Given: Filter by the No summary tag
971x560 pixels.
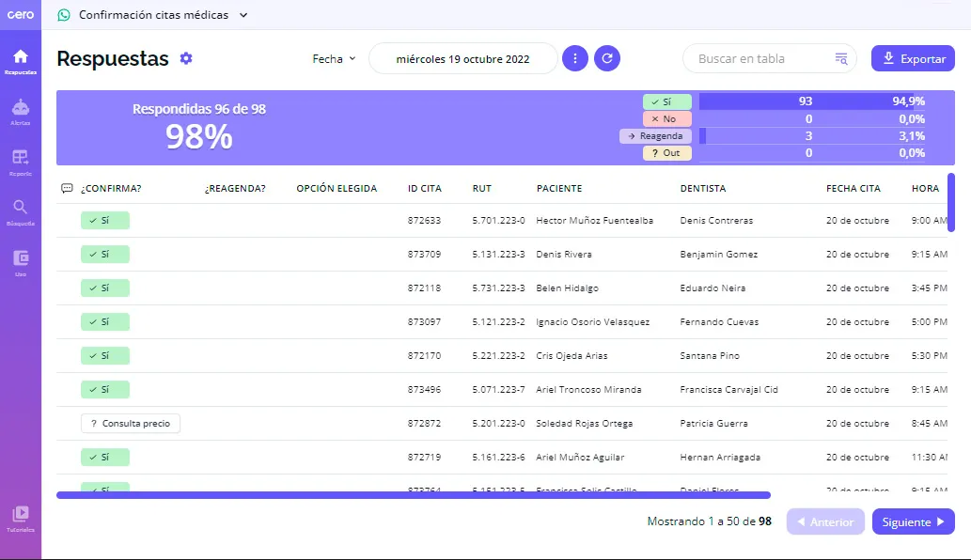Looking at the screenshot, I should 667,118.
